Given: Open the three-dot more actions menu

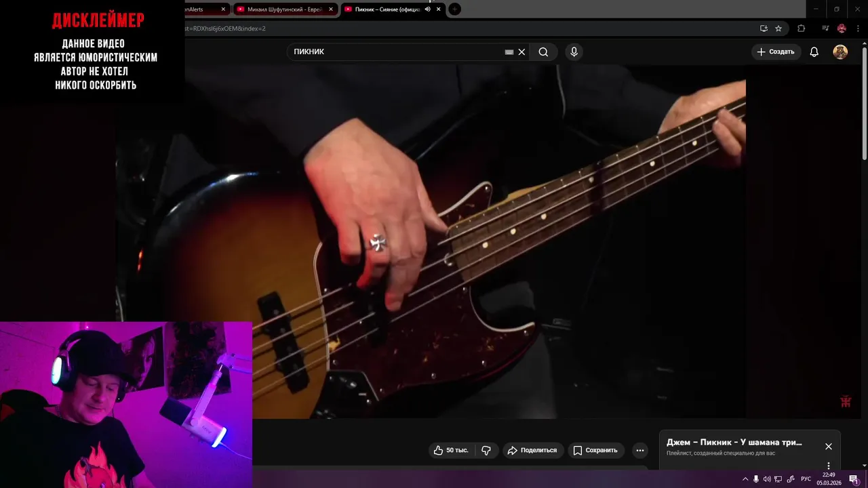Looking at the screenshot, I should click(639, 450).
